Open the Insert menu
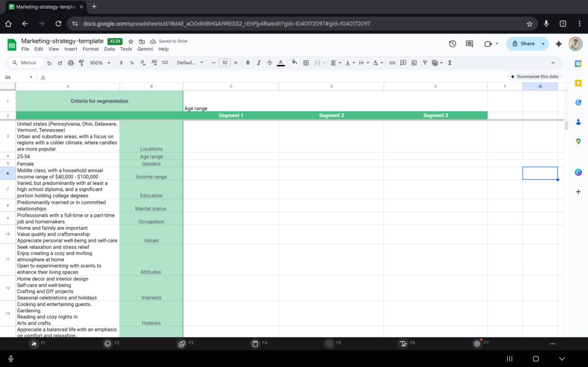This screenshot has width=588, height=367. 71,49
